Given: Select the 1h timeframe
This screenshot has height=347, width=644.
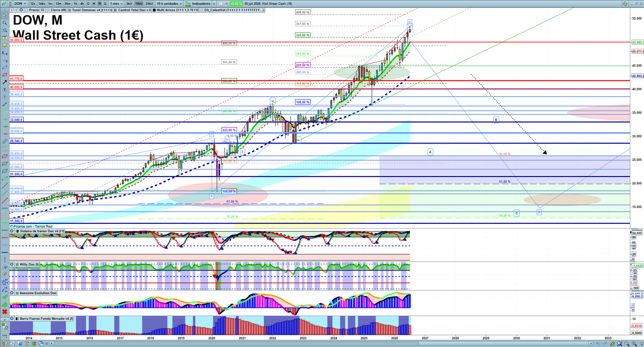Looking at the screenshot, I should pos(75,4).
